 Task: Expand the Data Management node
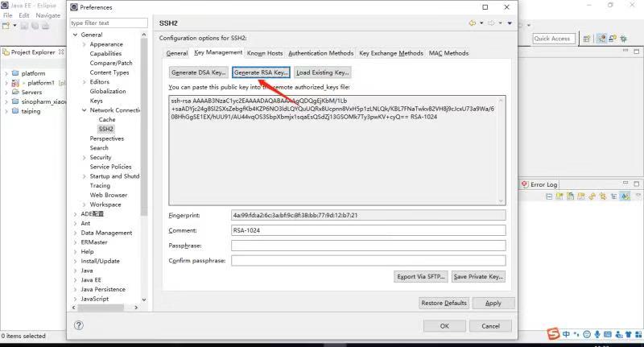[x=75, y=233]
